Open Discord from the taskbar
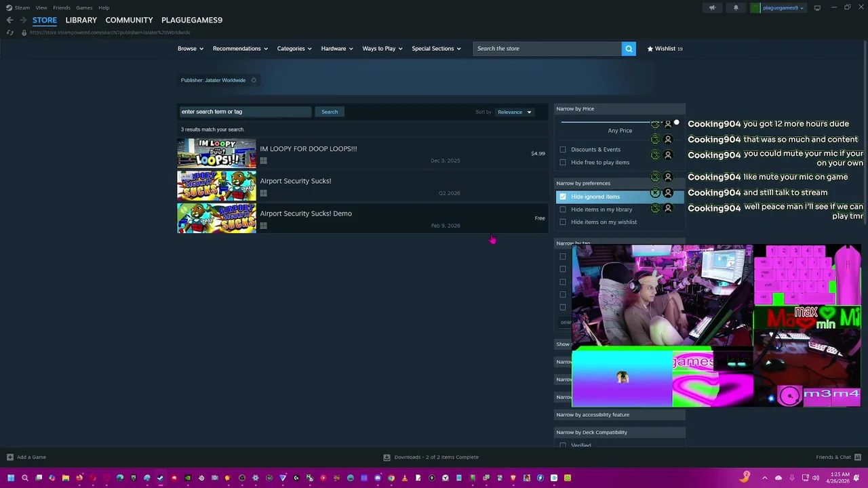The height and width of the screenshot is (488, 868). click(x=378, y=478)
